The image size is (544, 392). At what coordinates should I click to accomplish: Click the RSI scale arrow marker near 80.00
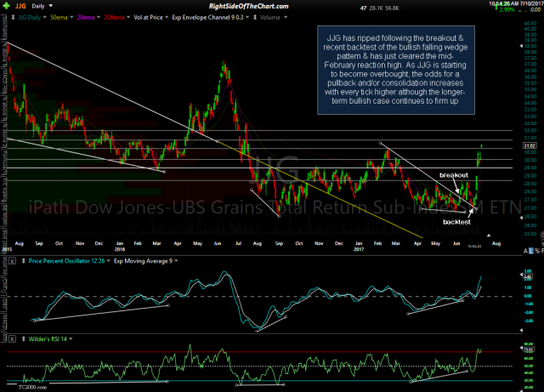tap(521, 348)
